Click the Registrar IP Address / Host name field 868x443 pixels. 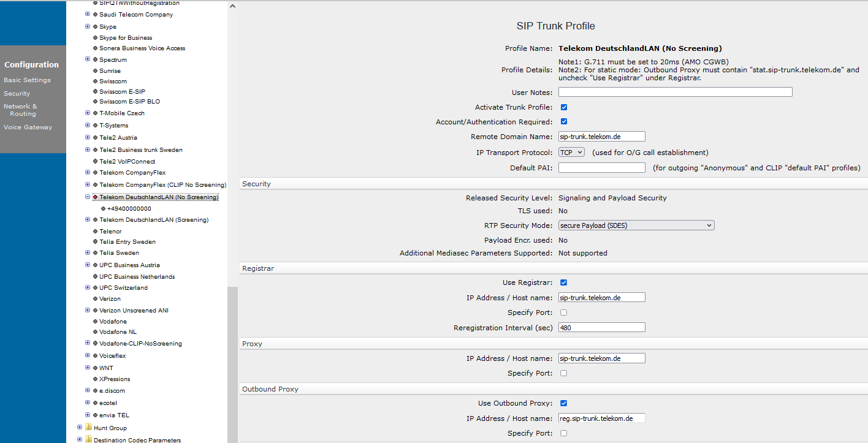tap(602, 298)
